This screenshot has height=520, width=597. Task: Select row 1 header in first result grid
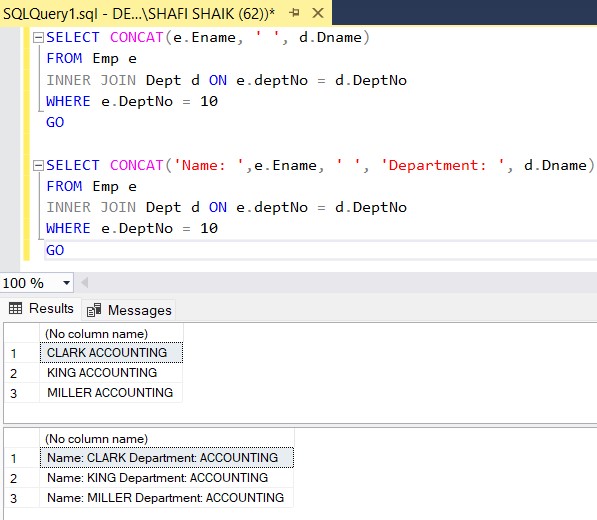(22, 353)
